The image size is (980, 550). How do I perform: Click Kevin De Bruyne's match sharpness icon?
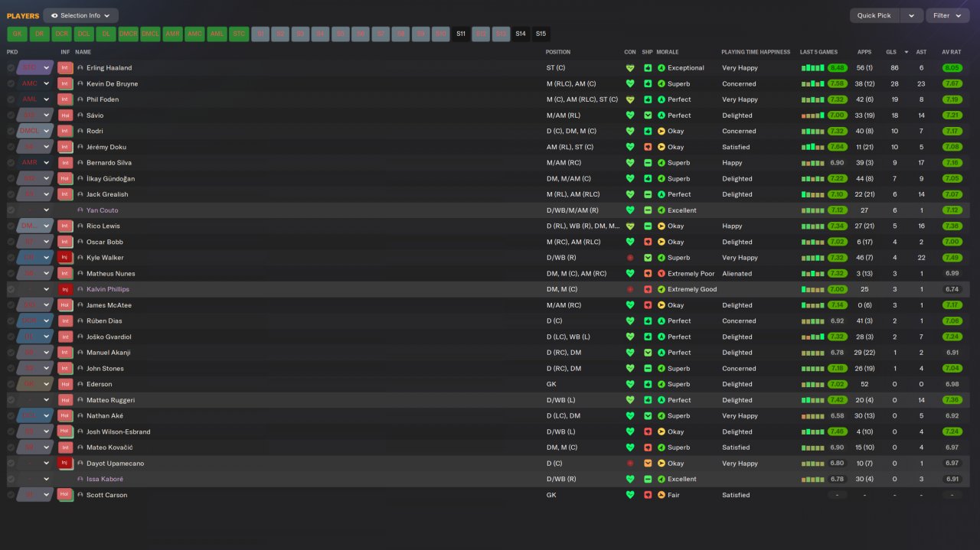pyautogui.click(x=648, y=83)
